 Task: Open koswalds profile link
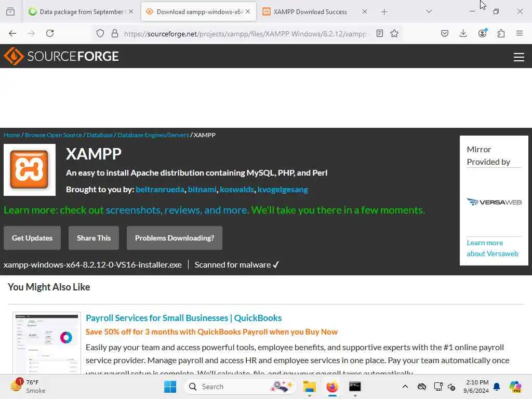pos(237,189)
